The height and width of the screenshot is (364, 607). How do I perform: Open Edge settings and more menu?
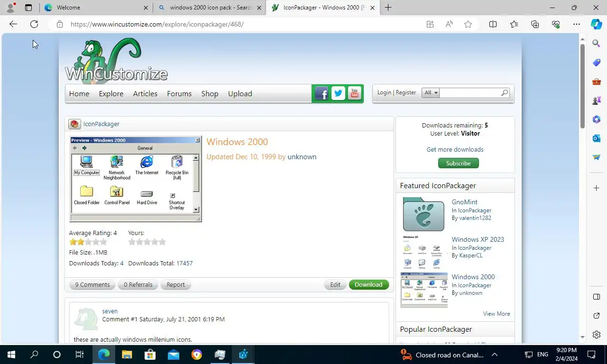tap(577, 24)
